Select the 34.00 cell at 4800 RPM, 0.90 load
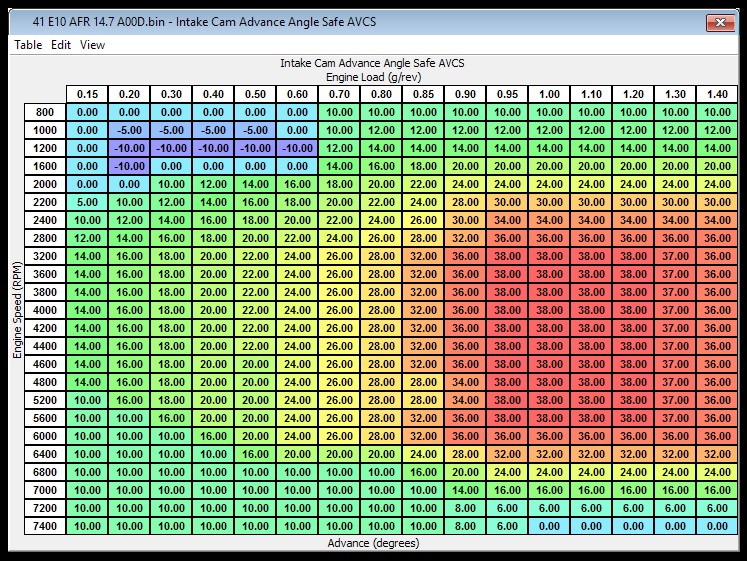This screenshot has height=561, width=747. coord(465,382)
